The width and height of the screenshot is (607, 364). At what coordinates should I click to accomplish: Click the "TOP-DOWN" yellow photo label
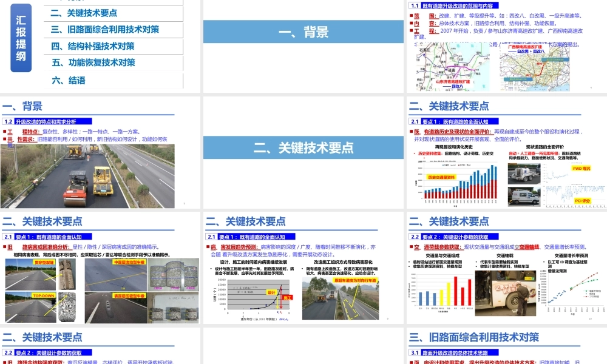coord(43,295)
